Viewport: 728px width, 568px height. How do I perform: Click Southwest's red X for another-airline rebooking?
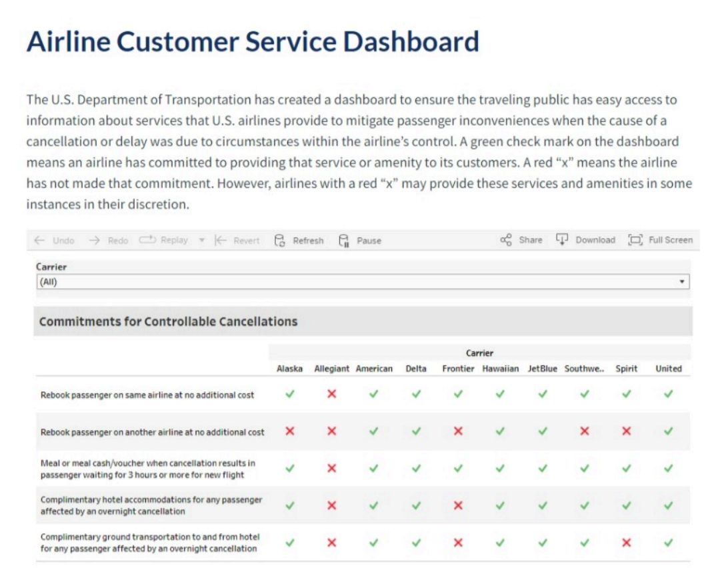pyautogui.click(x=585, y=431)
